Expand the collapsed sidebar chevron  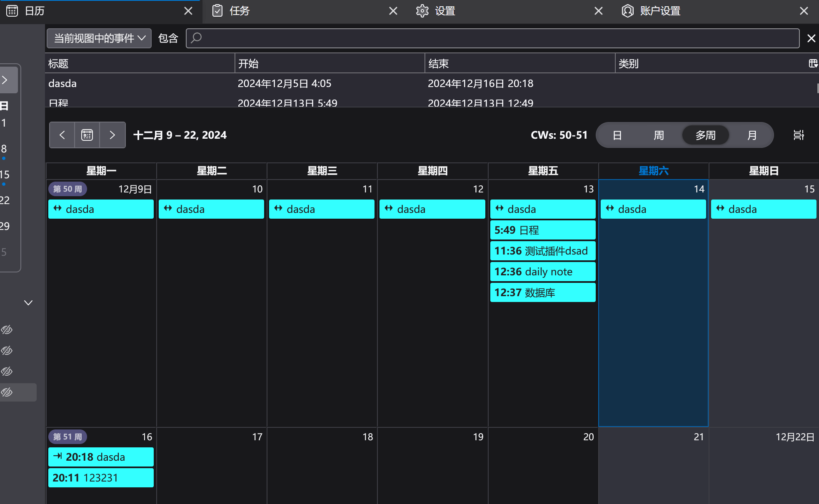click(x=5, y=80)
